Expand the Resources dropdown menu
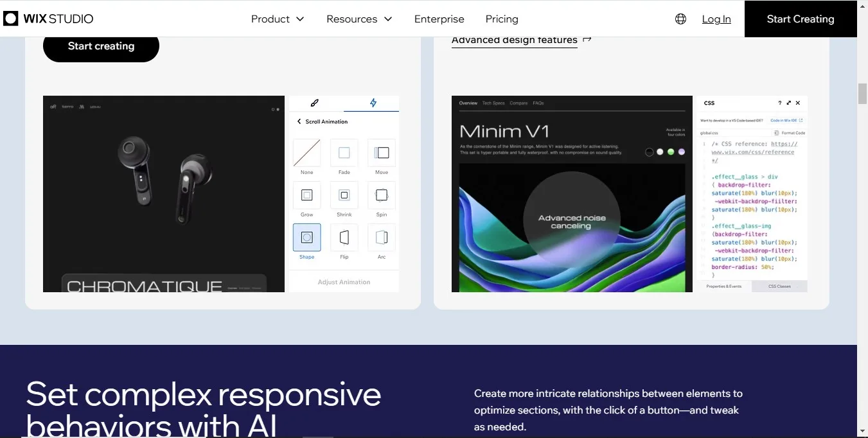This screenshot has height=438, width=868. click(x=359, y=19)
